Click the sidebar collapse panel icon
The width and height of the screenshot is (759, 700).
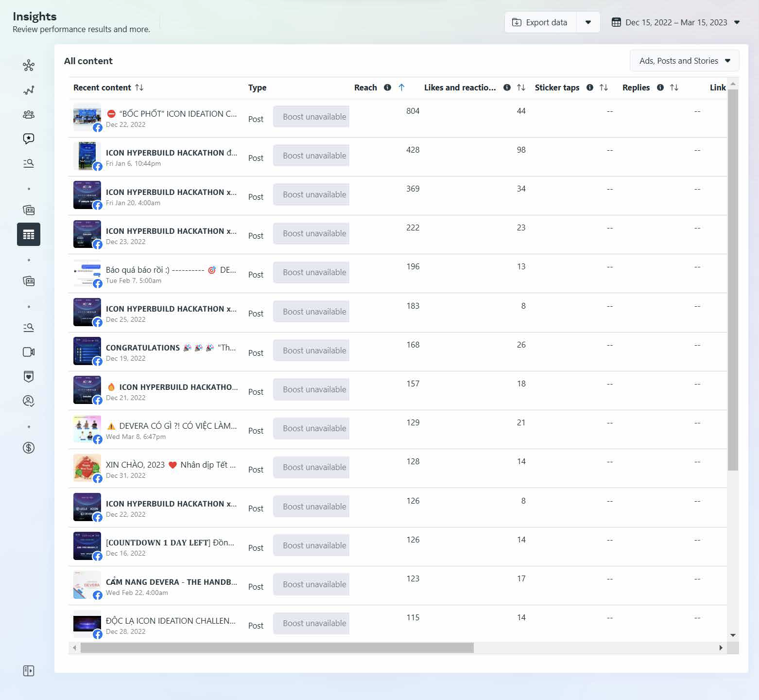click(x=29, y=671)
